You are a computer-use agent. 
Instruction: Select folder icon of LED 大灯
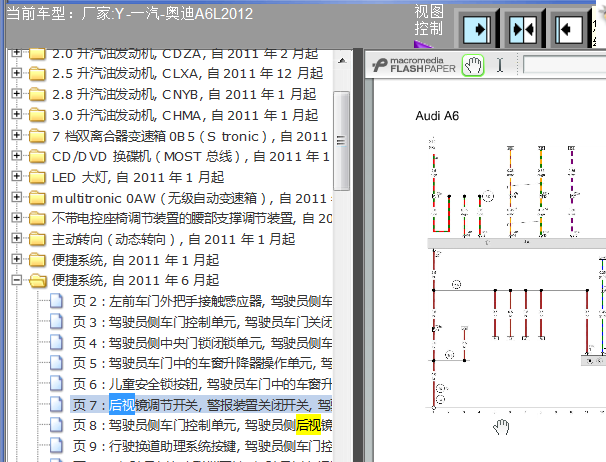point(37,177)
